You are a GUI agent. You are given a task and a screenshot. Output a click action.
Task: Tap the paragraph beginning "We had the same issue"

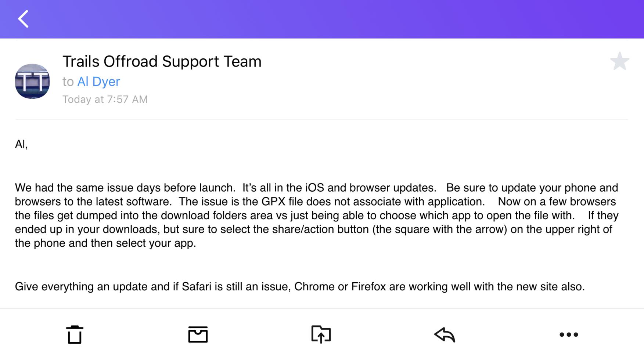[x=317, y=216]
